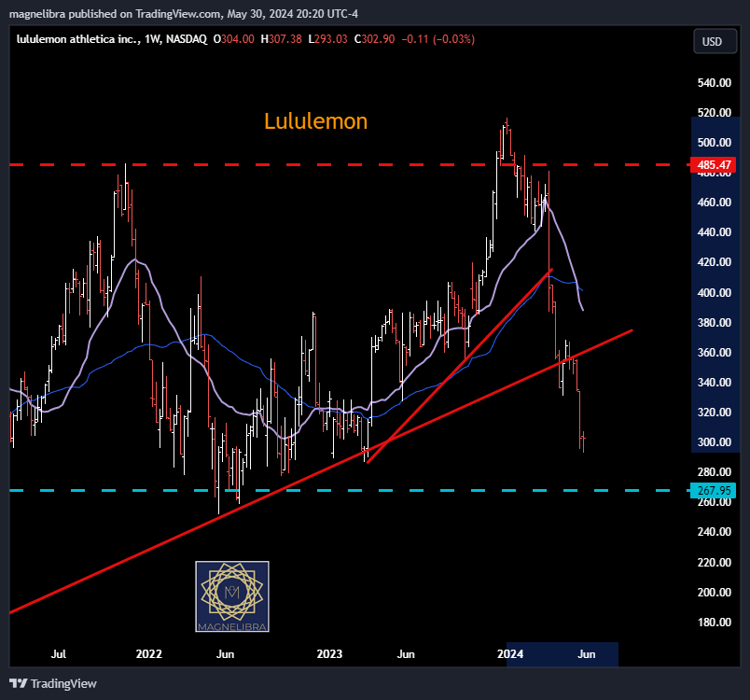Click the high value H307.38
Image resolution: width=750 pixels, height=700 pixels.
pyautogui.click(x=282, y=39)
